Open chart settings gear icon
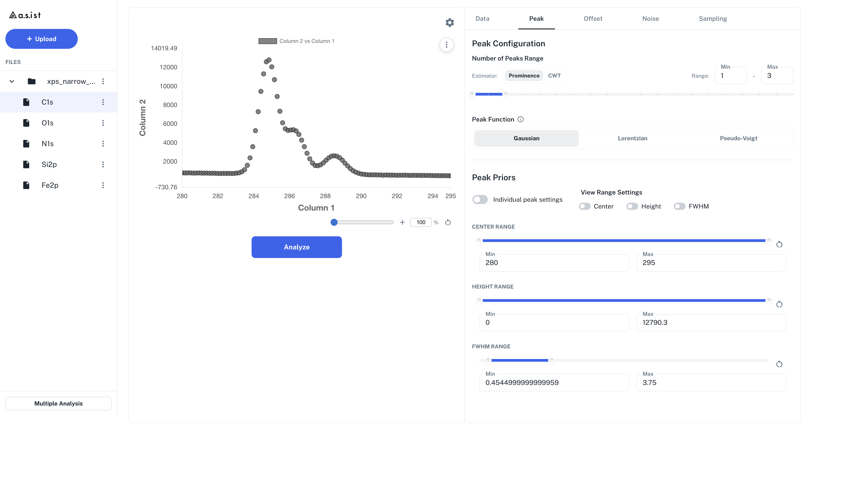This screenshot has height=488, width=868. tap(450, 23)
